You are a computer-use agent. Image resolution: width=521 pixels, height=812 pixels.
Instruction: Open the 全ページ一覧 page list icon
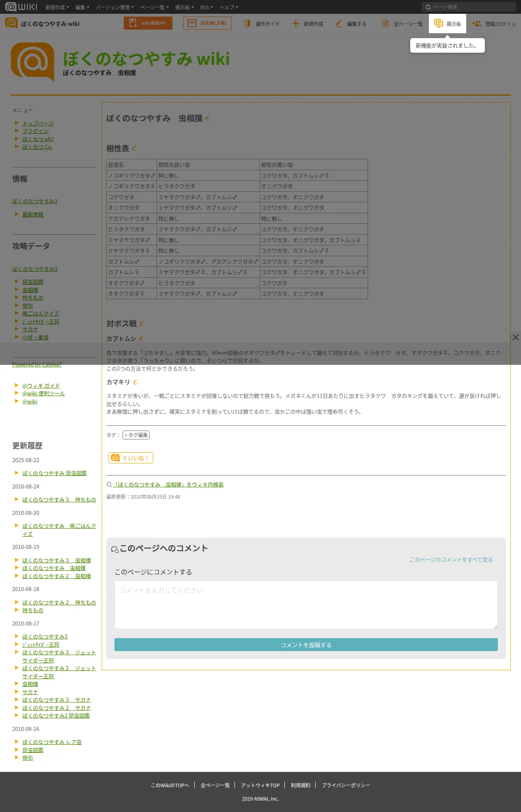385,24
